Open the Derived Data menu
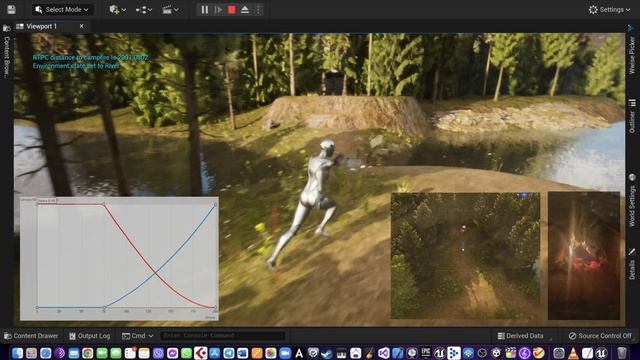The image size is (640, 360). point(521,336)
